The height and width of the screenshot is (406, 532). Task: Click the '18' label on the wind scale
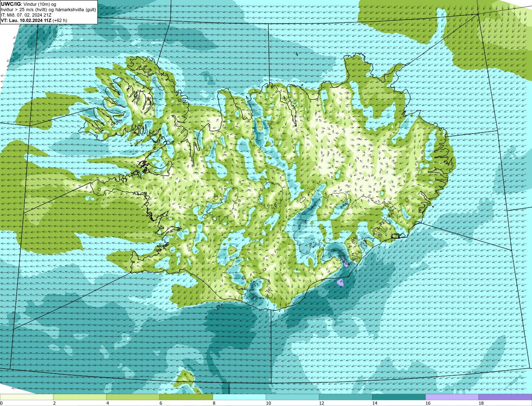(481, 403)
